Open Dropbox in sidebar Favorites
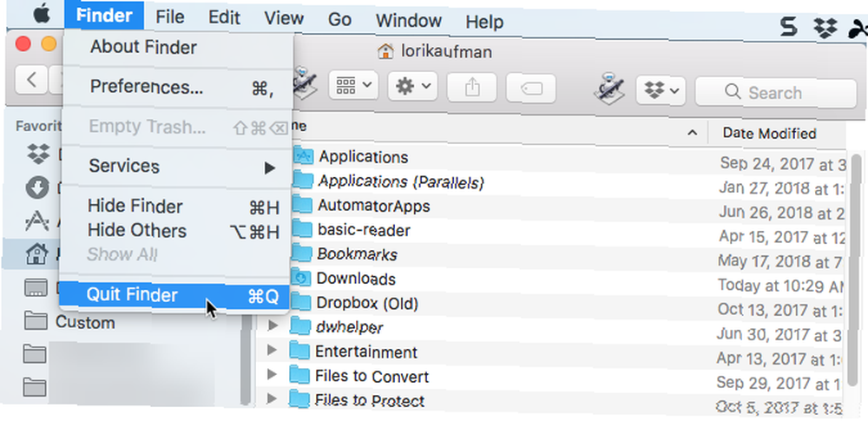868x421 pixels. (x=37, y=155)
